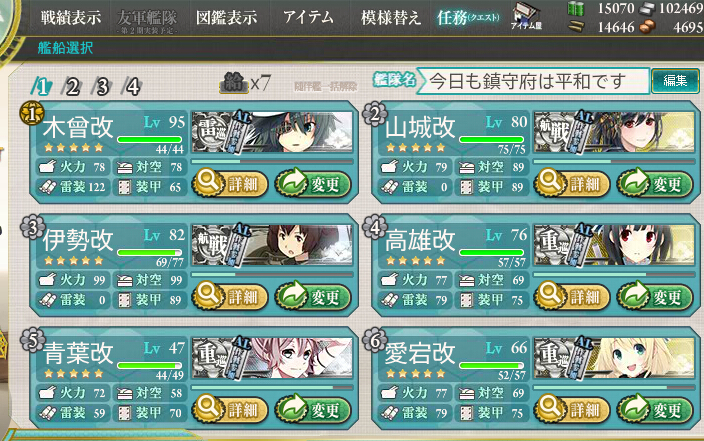Click 変更 for 伊勢改
704x441 pixels.
(x=313, y=297)
